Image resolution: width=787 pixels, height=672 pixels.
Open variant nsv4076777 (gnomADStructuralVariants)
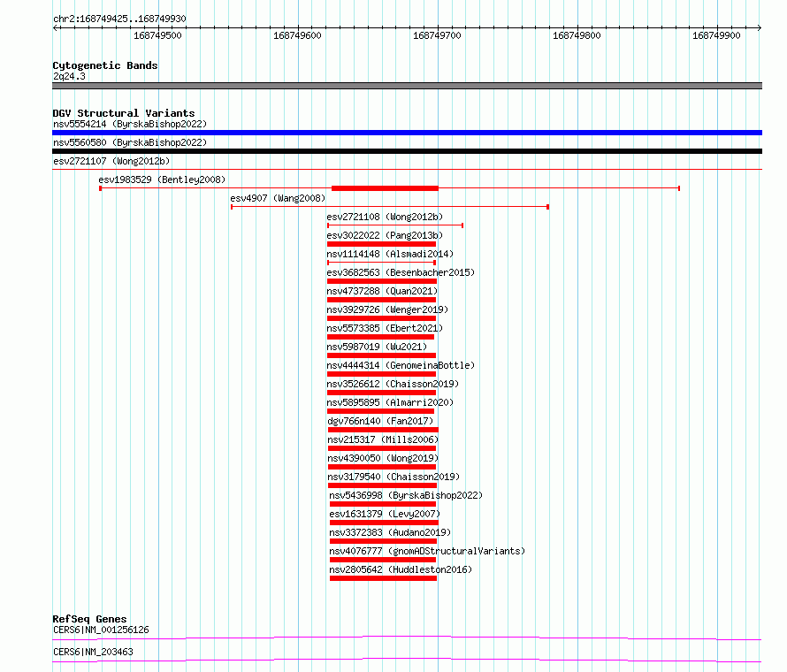click(427, 551)
